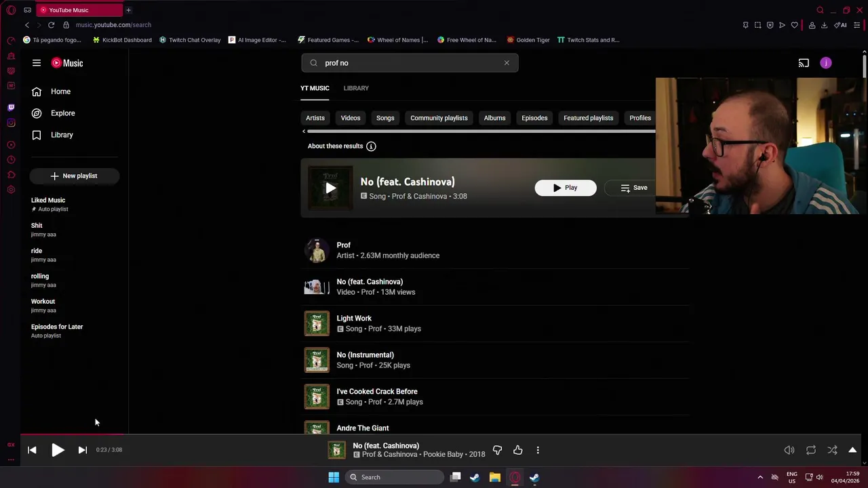Play top result thumbnail No (feat. Cashinova)

pos(330,188)
